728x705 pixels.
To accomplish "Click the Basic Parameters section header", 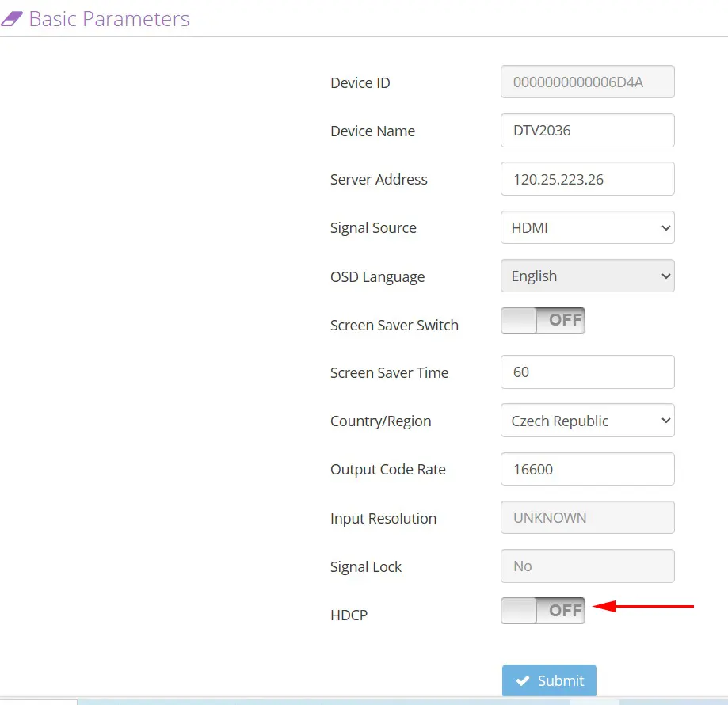I will point(109,18).
